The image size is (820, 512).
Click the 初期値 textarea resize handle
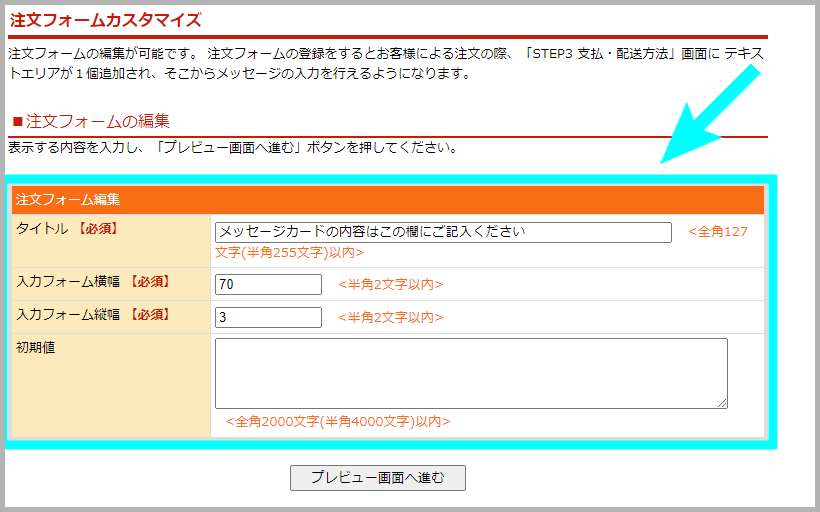pos(722,403)
